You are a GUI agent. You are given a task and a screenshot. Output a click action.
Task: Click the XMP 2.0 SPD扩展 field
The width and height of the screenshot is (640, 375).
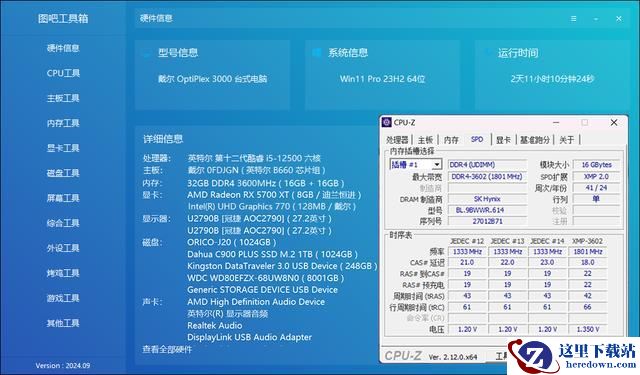[x=596, y=176]
